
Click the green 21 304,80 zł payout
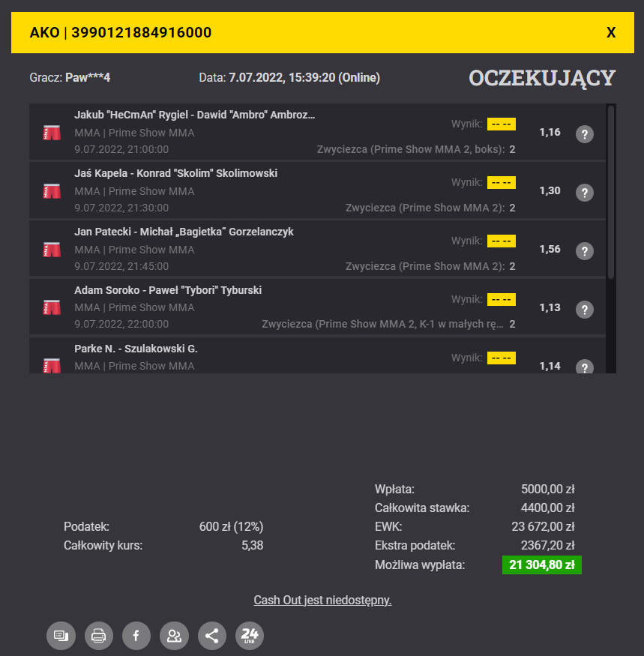point(542,565)
